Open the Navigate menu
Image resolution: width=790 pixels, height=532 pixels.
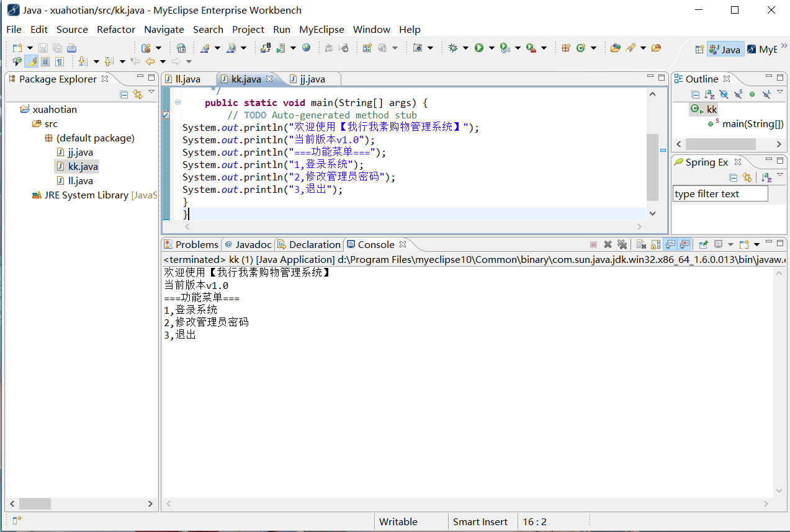tap(164, 29)
